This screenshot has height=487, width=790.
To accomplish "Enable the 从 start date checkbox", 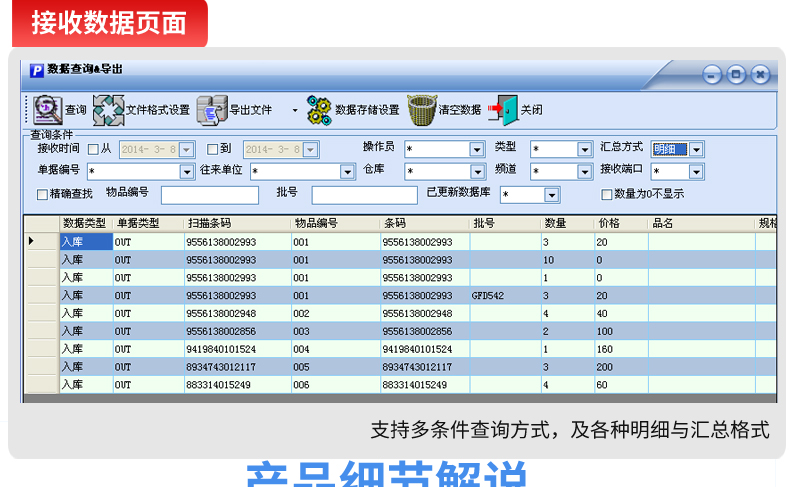I will pyautogui.click(x=93, y=149).
